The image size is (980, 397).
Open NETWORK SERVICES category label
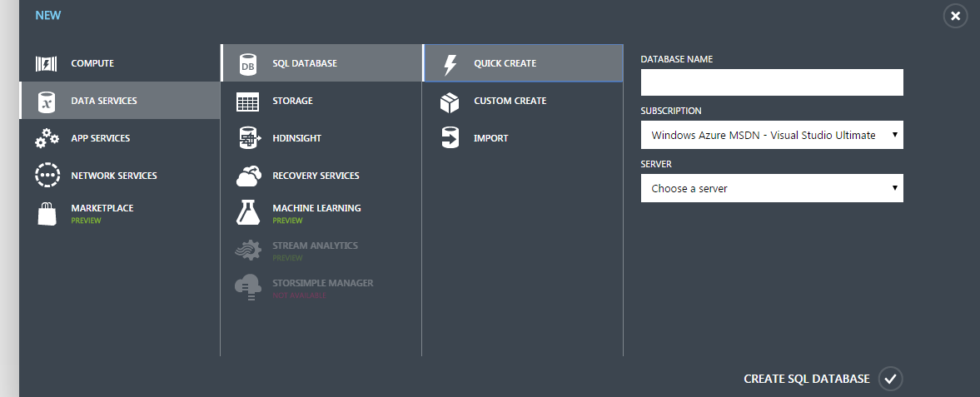coord(114,176)
